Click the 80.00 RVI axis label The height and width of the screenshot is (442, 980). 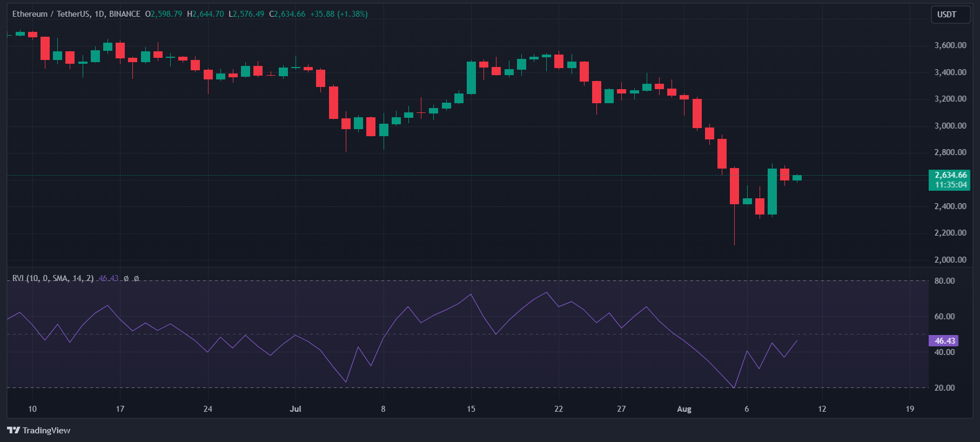coord(945,281)
